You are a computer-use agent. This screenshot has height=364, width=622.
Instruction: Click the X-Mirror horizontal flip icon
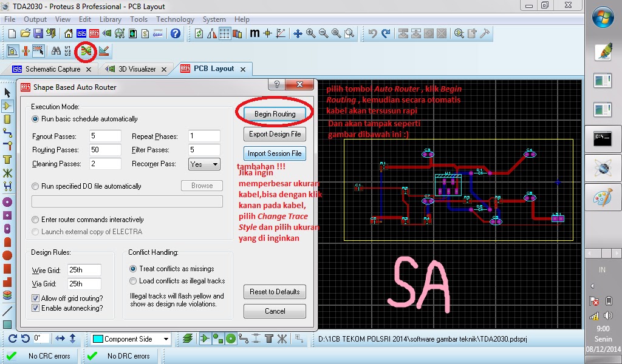(60, 339)
